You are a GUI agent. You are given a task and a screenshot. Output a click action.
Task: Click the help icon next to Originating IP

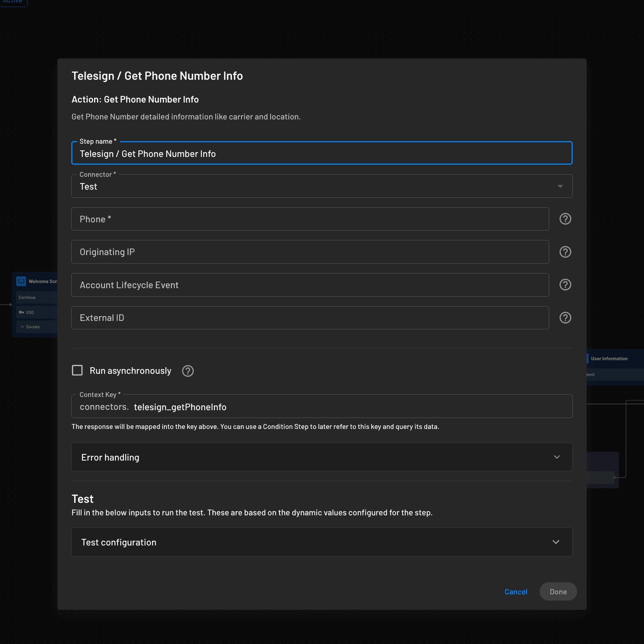click(x=565, y=252)
